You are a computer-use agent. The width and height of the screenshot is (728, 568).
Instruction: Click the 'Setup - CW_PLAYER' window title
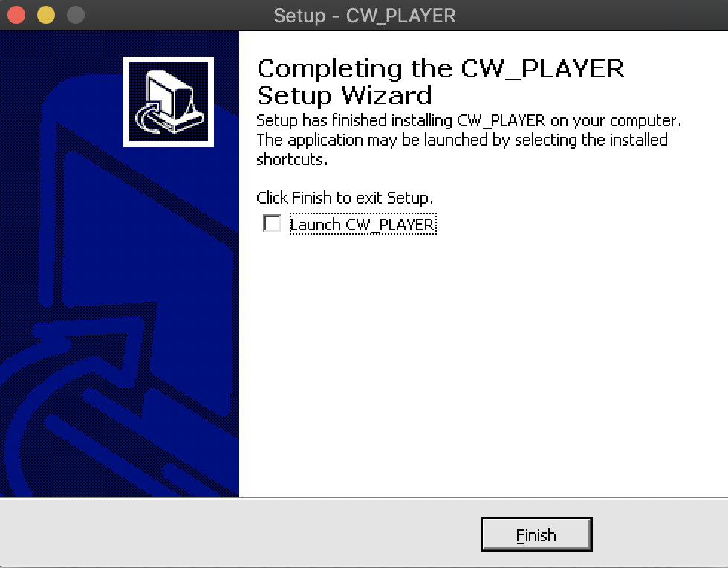tap(365, 16)
